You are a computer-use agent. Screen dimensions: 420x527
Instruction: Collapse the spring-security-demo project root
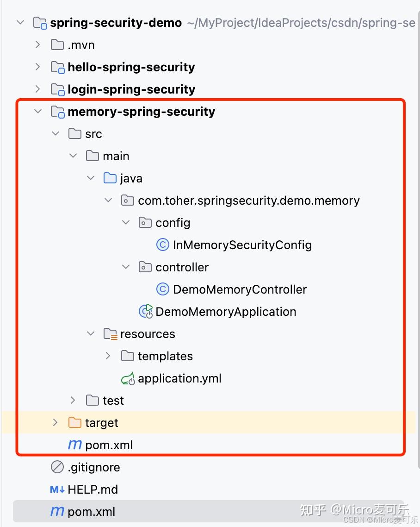[20, 22]
